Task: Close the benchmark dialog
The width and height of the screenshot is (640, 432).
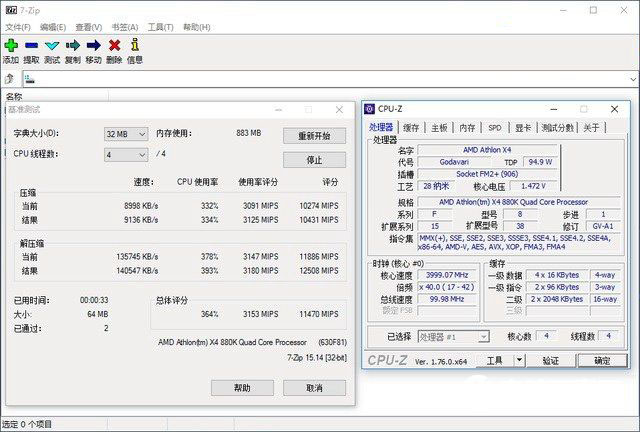Action: (x=339, y=109)
